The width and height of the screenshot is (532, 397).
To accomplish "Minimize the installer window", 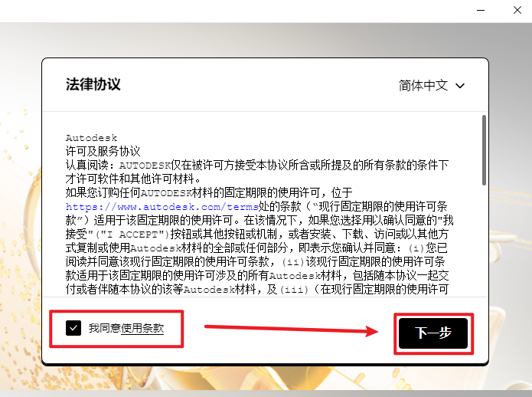I will pos(481,10).
